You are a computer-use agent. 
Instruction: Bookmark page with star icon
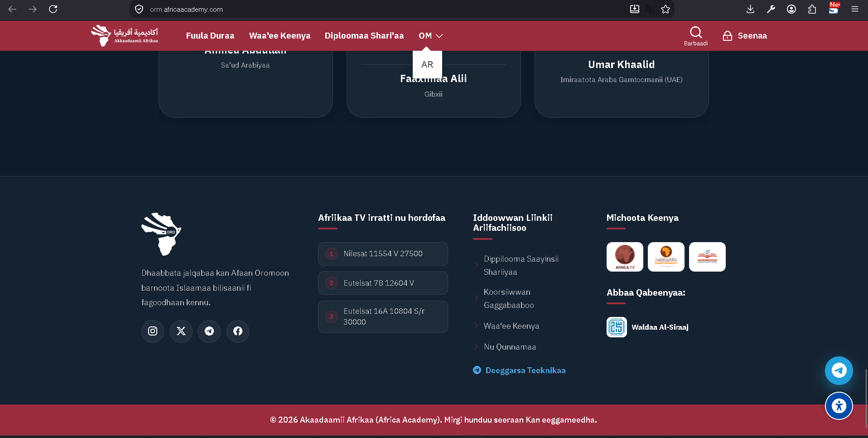(x=665, y=9)
